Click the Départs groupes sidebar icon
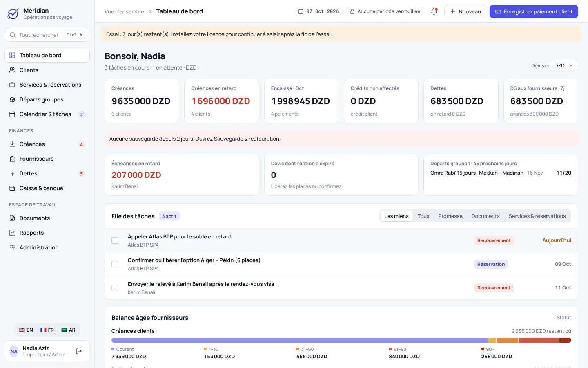This screenshot has height=368, width=588. (12, 99)
